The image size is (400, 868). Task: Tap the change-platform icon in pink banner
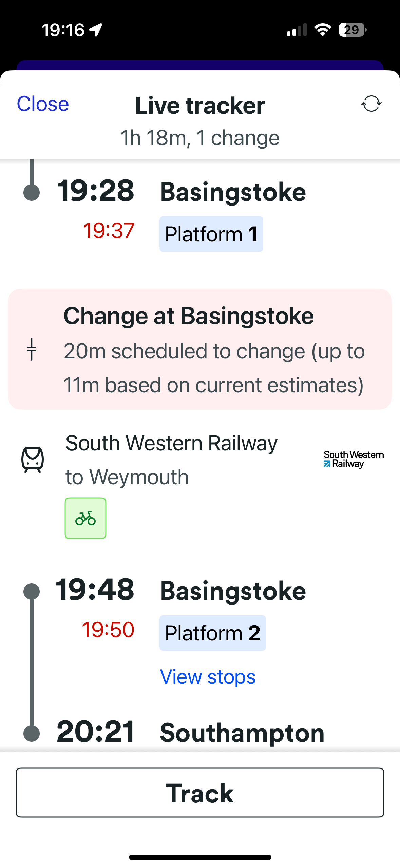click(32, 349)
